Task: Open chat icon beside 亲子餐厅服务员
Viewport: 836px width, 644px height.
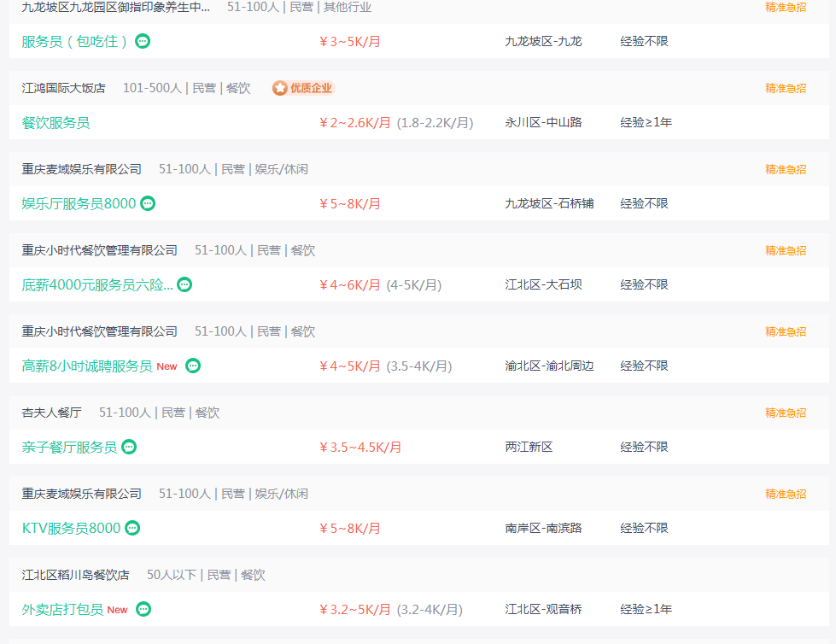Action: (x=129, y=447)
